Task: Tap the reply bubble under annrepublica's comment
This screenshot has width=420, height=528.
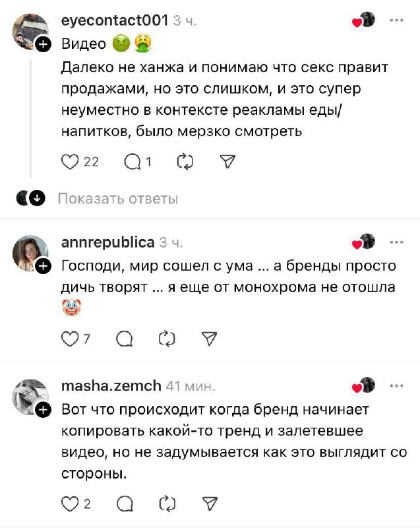Action: point(125,338)
